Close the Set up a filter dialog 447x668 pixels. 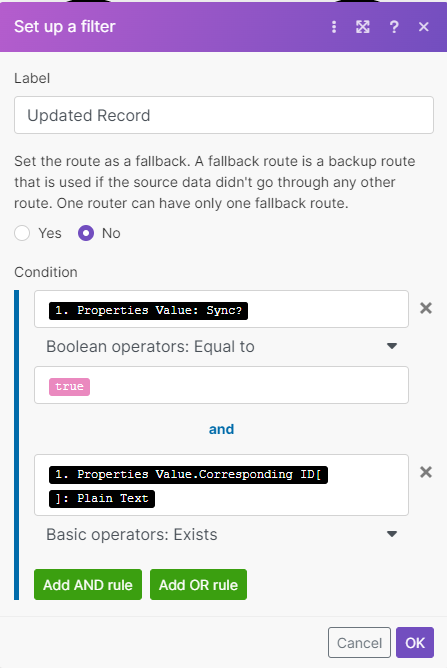point(424,27)
